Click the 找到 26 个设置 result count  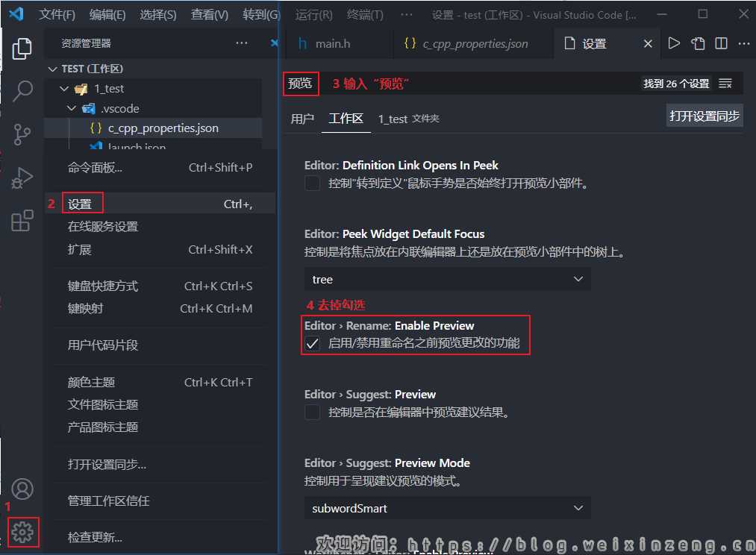[676, 84]
